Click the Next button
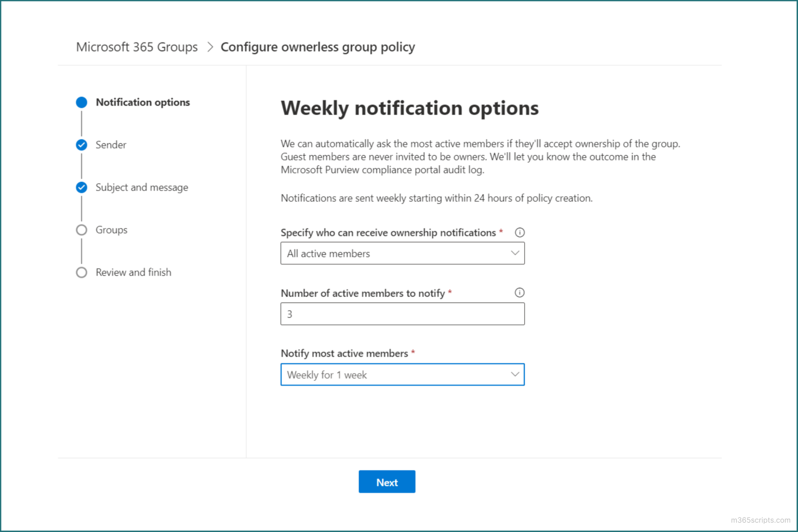The width and height of the screenshot is (798, 532). pos(387,482)
